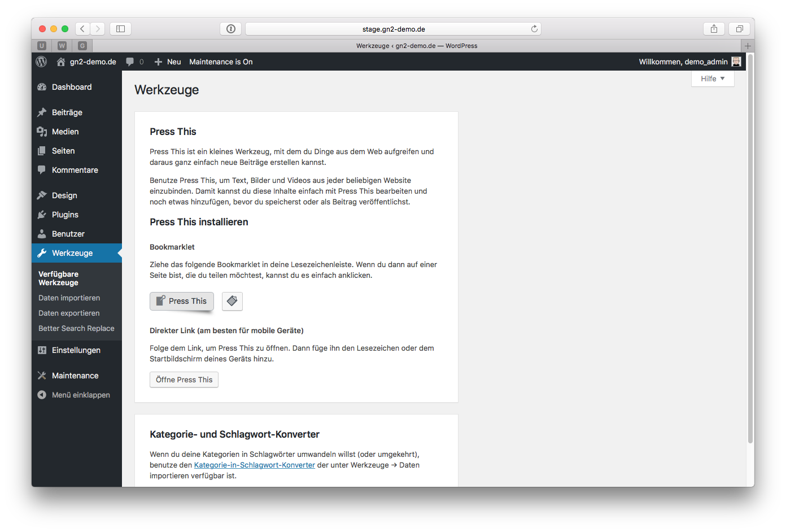786x532 pixels.
Task: Open Verfügbare Werkzeuge submenu item
Action: pos(58,278)
